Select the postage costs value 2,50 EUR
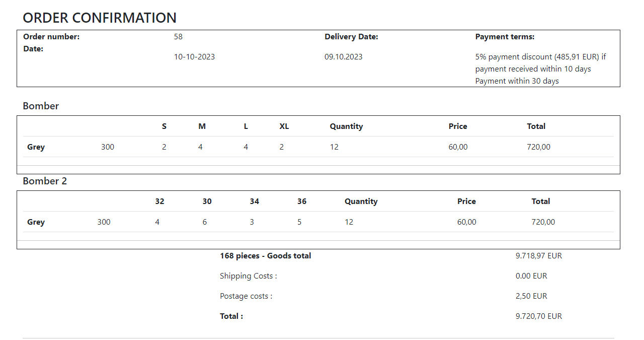This screenshot has height=340, width=644. tap(531, 296)
